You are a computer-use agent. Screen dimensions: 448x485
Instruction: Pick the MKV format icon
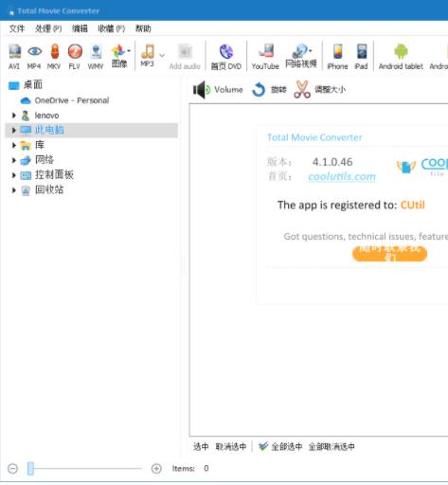coord(54,57)
